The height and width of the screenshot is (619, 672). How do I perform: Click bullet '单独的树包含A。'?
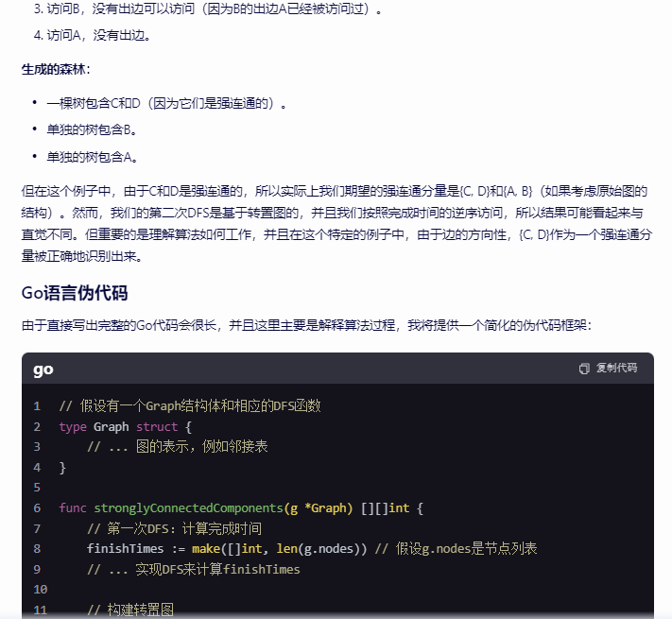tap(92, 157)
